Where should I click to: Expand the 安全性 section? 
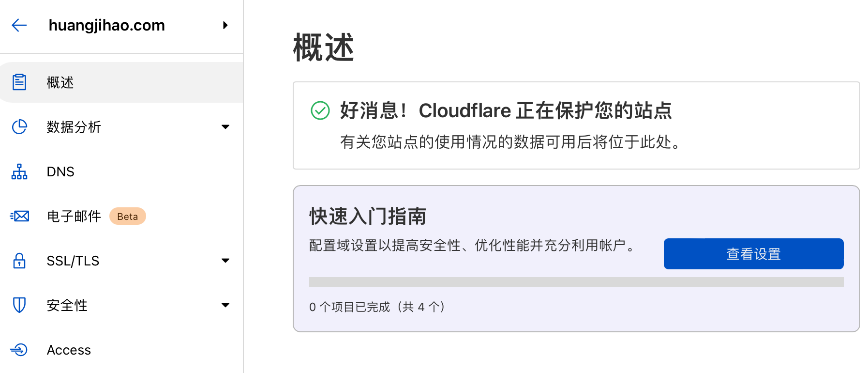[225, 305]
